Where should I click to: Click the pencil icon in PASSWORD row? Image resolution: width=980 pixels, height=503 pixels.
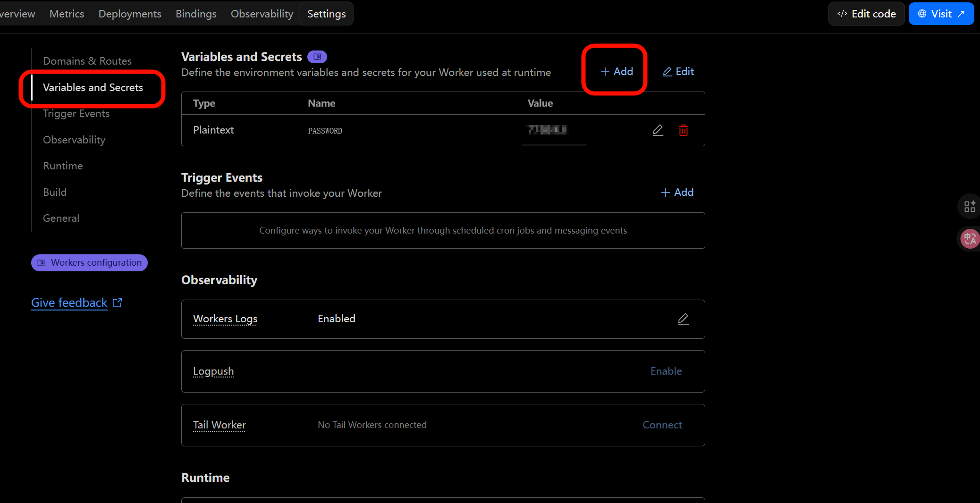[658, 130]
